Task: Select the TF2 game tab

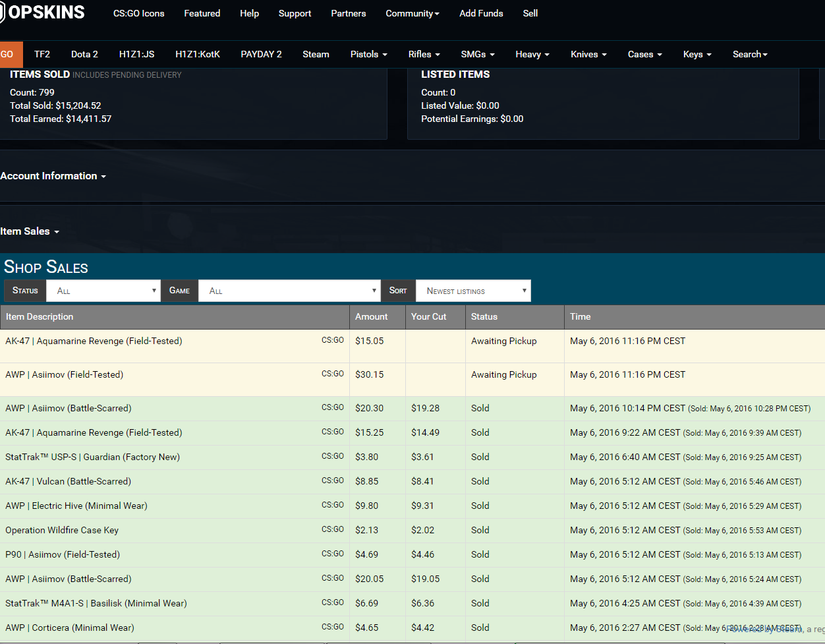Action: tap(42, 54)
